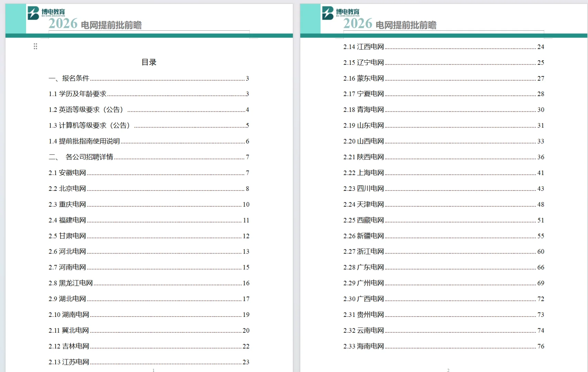Go to 2.6 河北电网

(149, 251)
